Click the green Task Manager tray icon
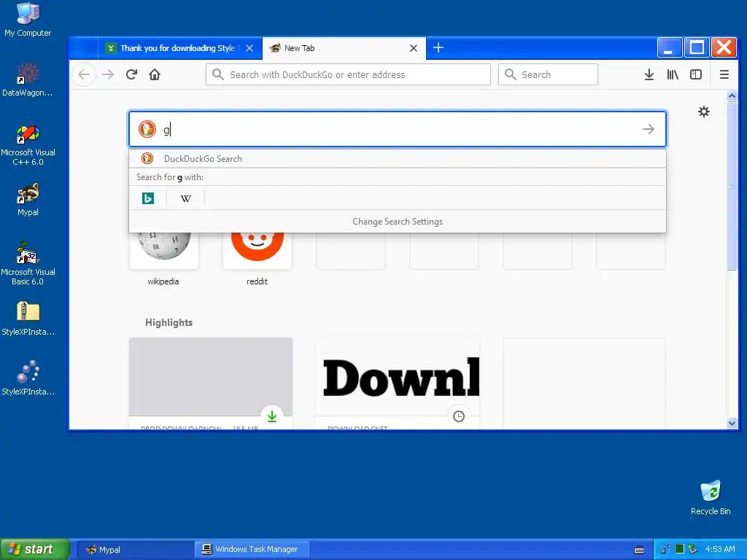Image resolution: width=747 pixels, height=560 pixels. pyautogui.click(x=680, y=549)
